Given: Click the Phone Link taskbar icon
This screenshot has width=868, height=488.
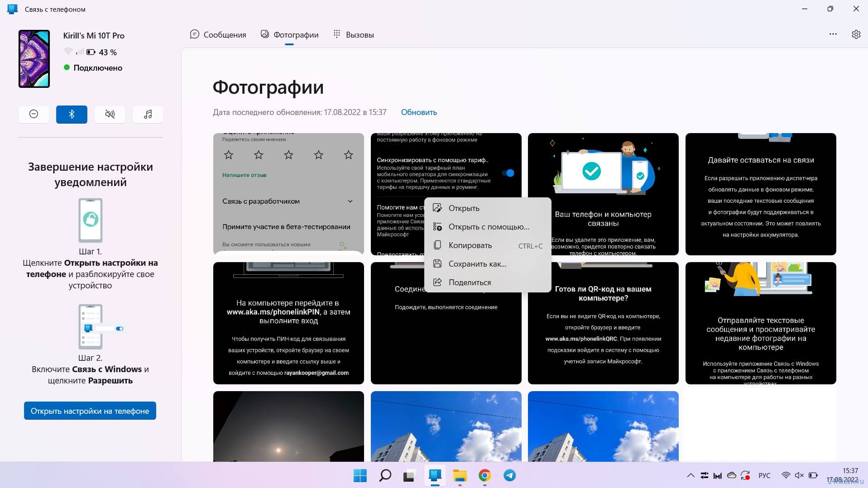Looking at the screenshot, I should [435, 475].
